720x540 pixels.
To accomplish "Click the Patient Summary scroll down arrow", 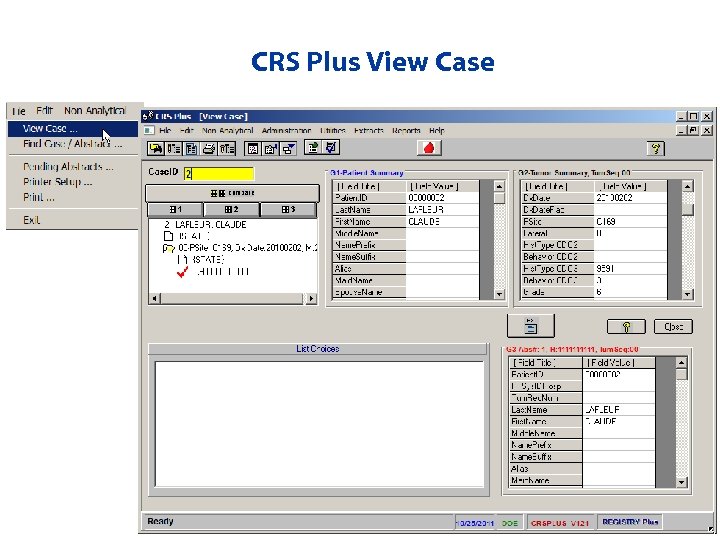I will pos(499,294).
